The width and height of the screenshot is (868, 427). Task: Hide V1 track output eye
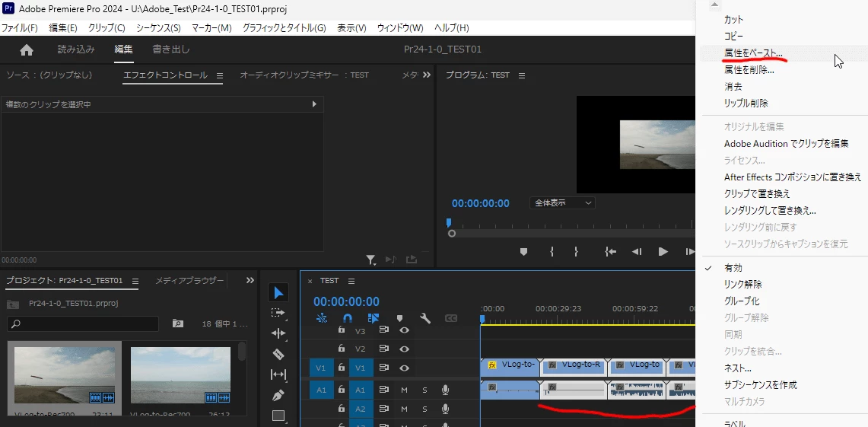pos(405,368)
